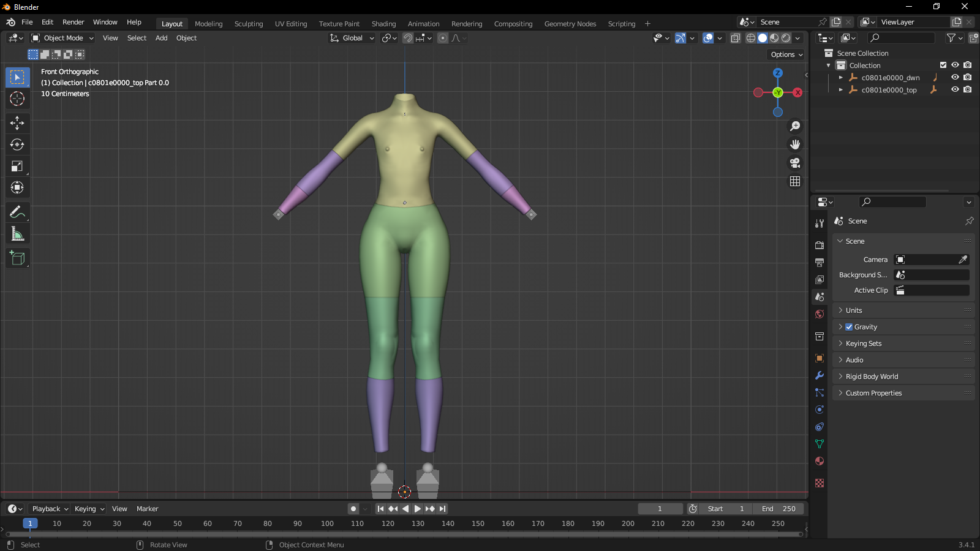This screenshot has width=980, height=551.
Task: Switch to Sculpting workspace tab
Action: (249, 24)
